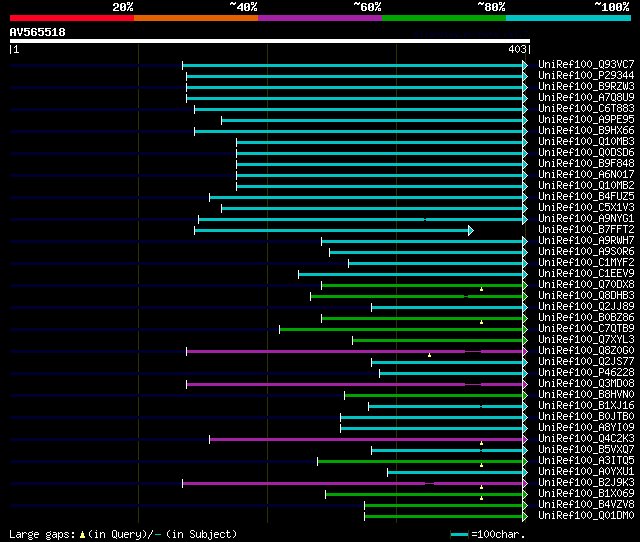Click the UniRef100_B1X069 label
Image resolution: width=640 pixels, height=542 pixels.
(x=586, y=494)
